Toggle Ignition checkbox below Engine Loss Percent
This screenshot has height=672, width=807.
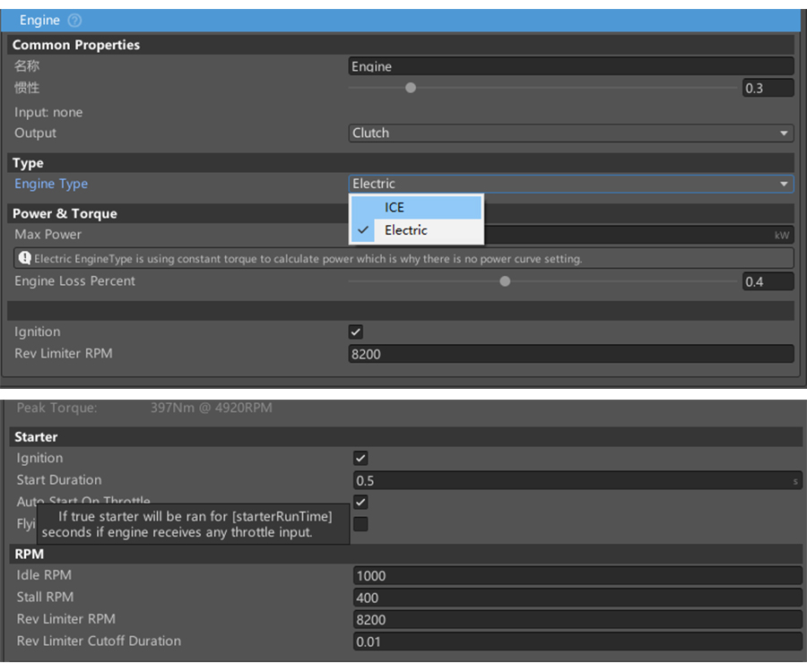(356, 332)
